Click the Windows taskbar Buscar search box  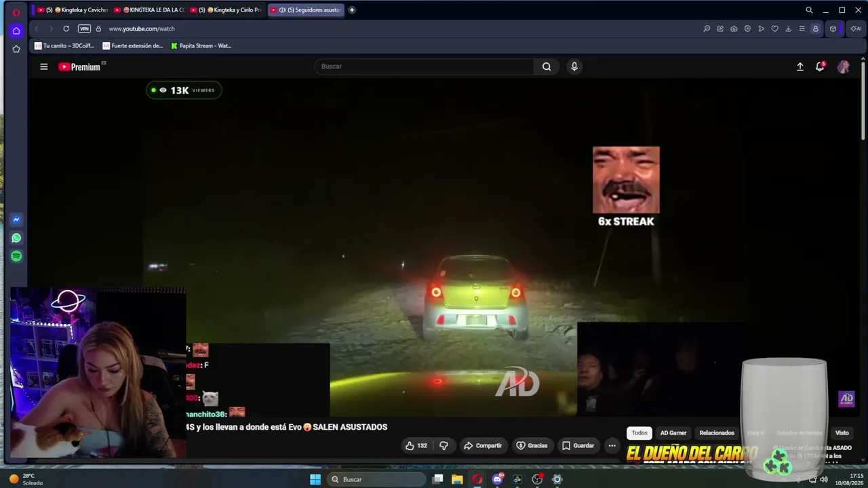(377, 479)
